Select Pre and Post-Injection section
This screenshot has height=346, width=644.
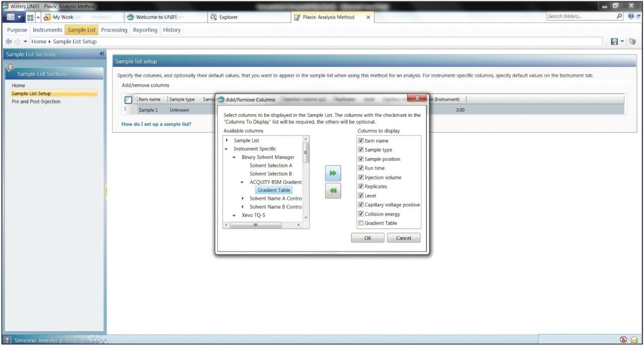pyautogui.click(x=36, y=101)
